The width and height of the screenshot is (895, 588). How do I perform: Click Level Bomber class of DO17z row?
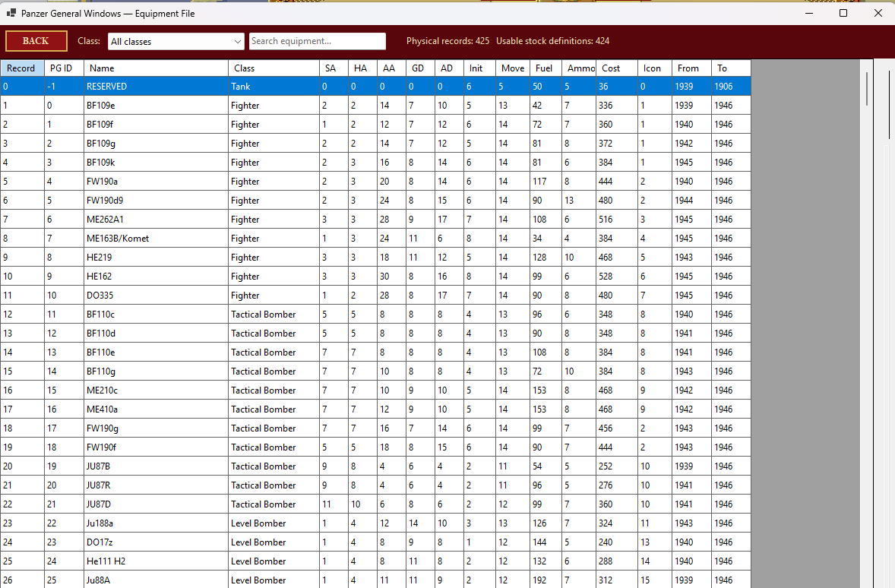tap(274, 542)
